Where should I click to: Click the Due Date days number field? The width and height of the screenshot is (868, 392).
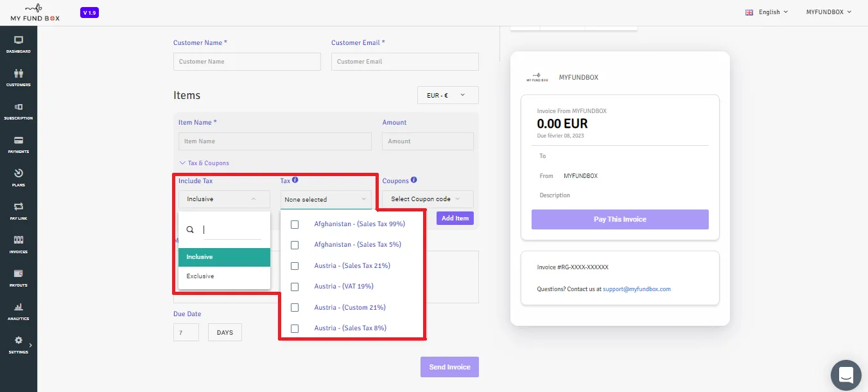point(186,332)
